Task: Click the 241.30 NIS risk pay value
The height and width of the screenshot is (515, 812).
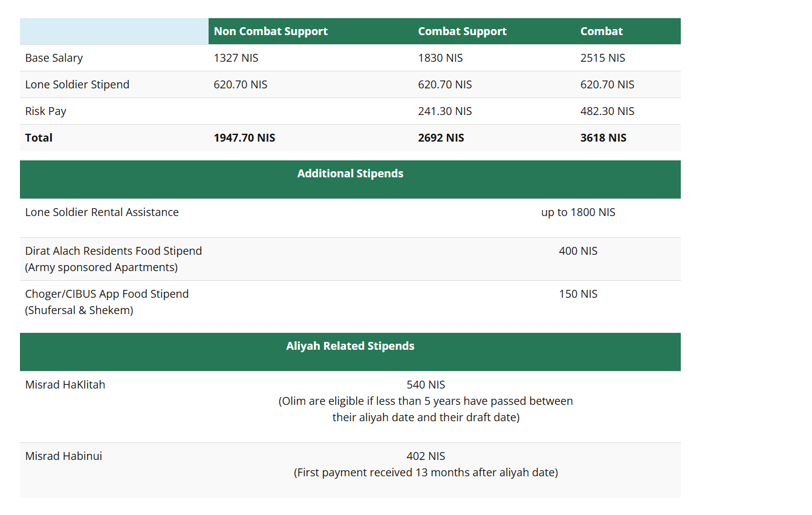Action: tap(444, 111)
